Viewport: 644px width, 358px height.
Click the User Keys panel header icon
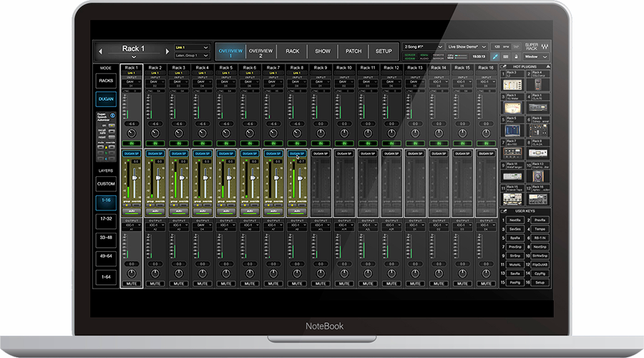tap(502, 212)
